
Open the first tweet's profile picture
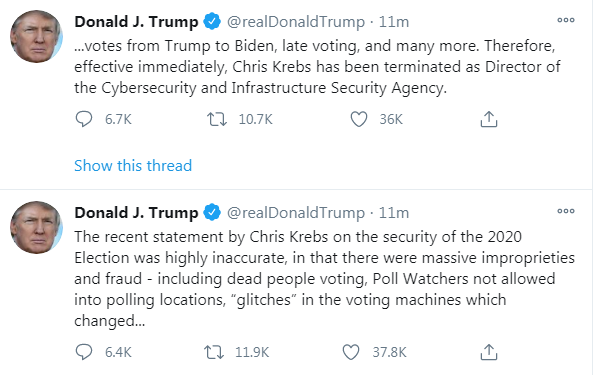tap(36, 36)
